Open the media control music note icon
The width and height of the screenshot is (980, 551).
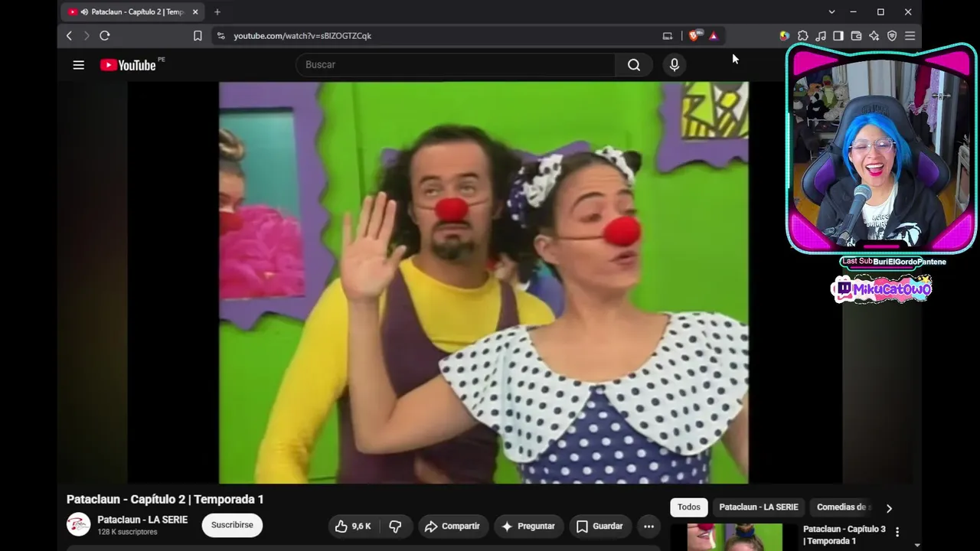pyautogui.click(x=821, y=36)
